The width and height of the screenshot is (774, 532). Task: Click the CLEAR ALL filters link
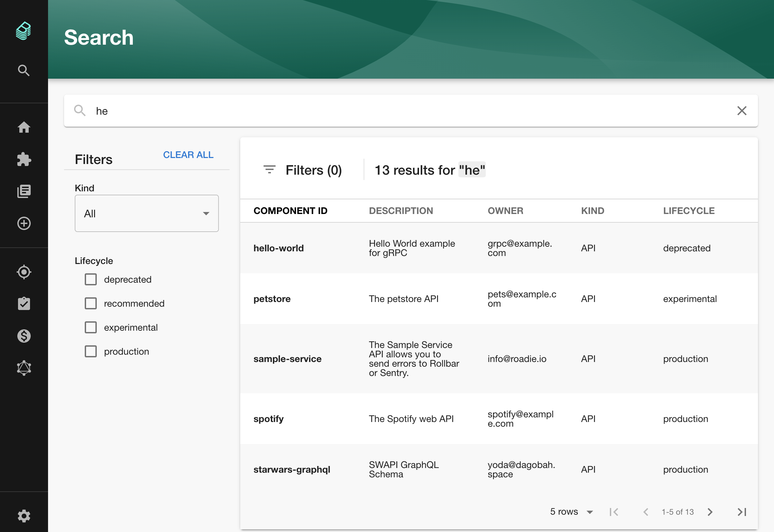click(188, 155)
